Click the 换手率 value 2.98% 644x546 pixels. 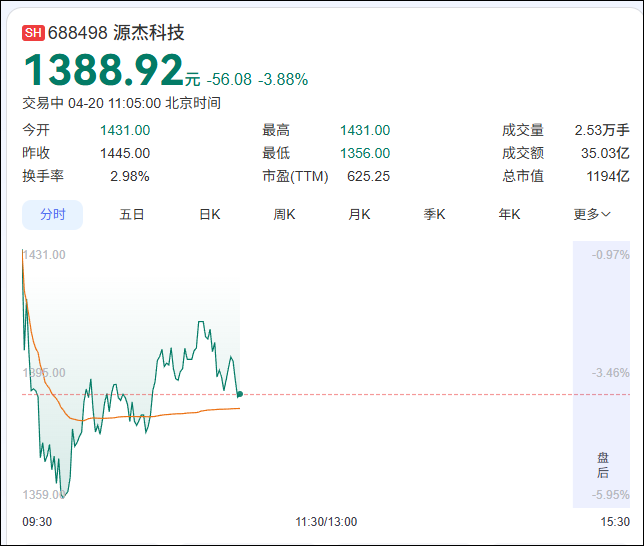[129, 176]
